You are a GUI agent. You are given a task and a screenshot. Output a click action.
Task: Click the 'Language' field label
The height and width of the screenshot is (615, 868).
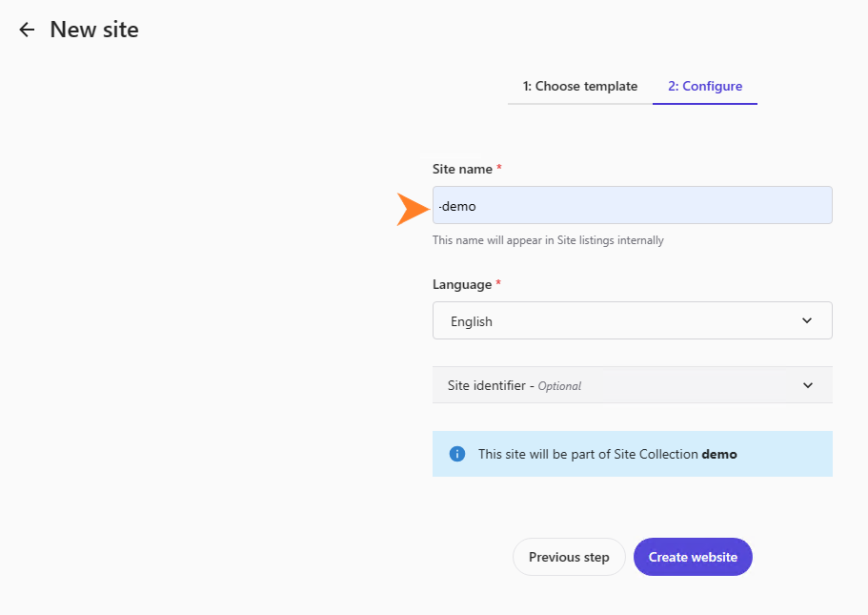pyautogui.click(x=462, y=284)
